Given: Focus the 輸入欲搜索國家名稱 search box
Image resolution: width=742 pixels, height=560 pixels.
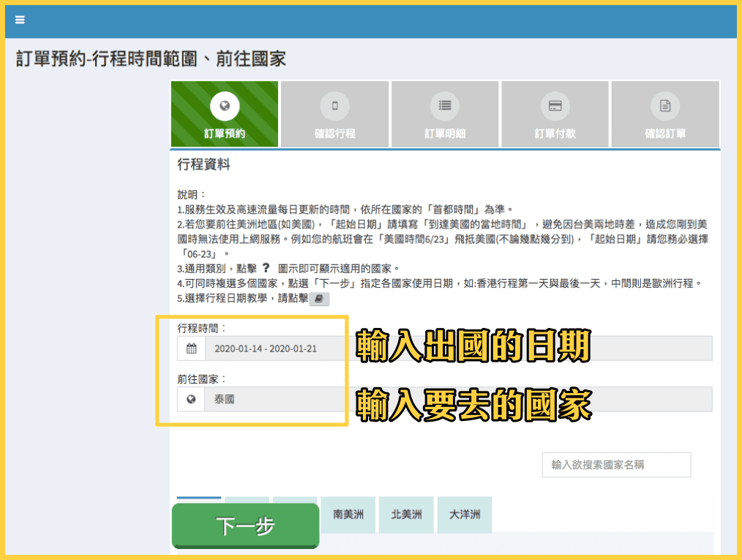Looking at the screenshot, I should coord(616,465).
